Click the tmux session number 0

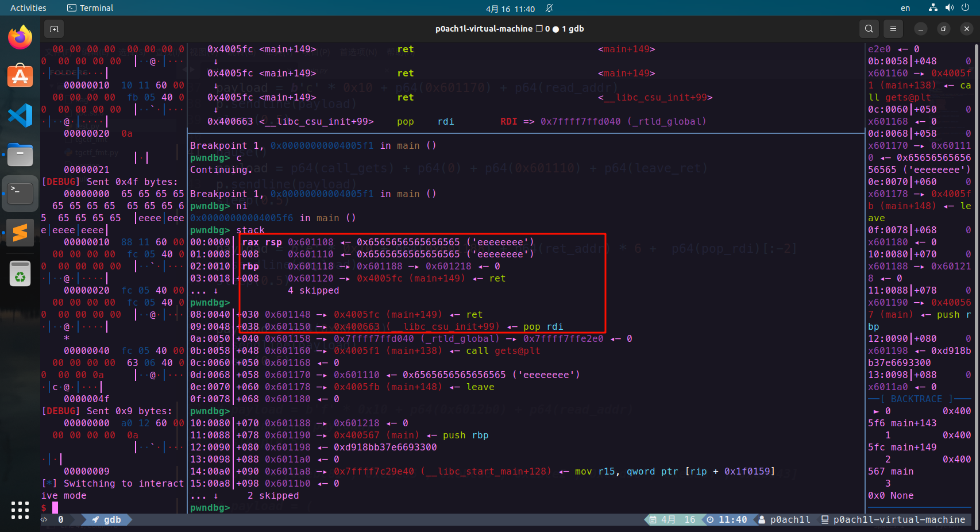tap(61, 519)
